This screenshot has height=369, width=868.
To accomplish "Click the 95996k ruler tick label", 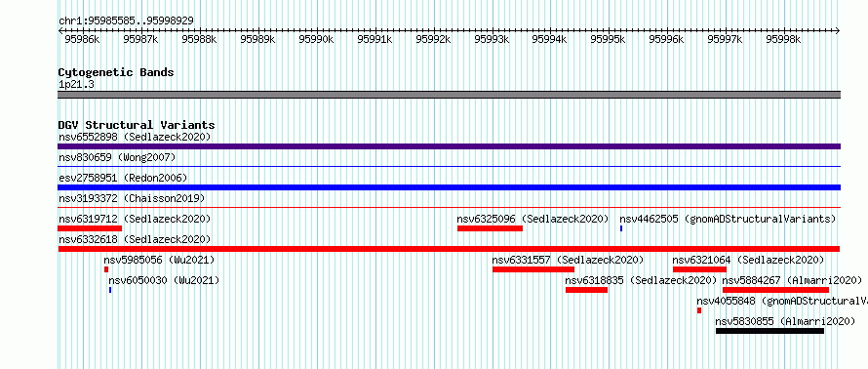I will tap(666, 39).
